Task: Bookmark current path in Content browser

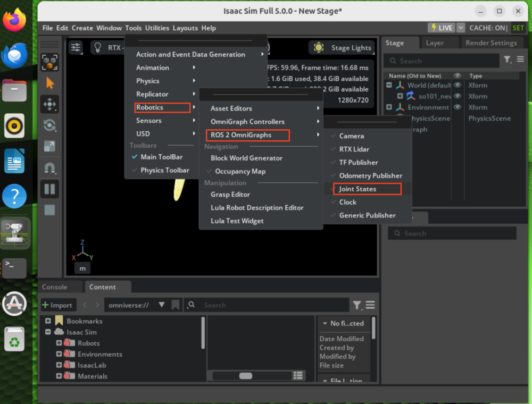Action: pyautogui.click(x=175, y=305)
